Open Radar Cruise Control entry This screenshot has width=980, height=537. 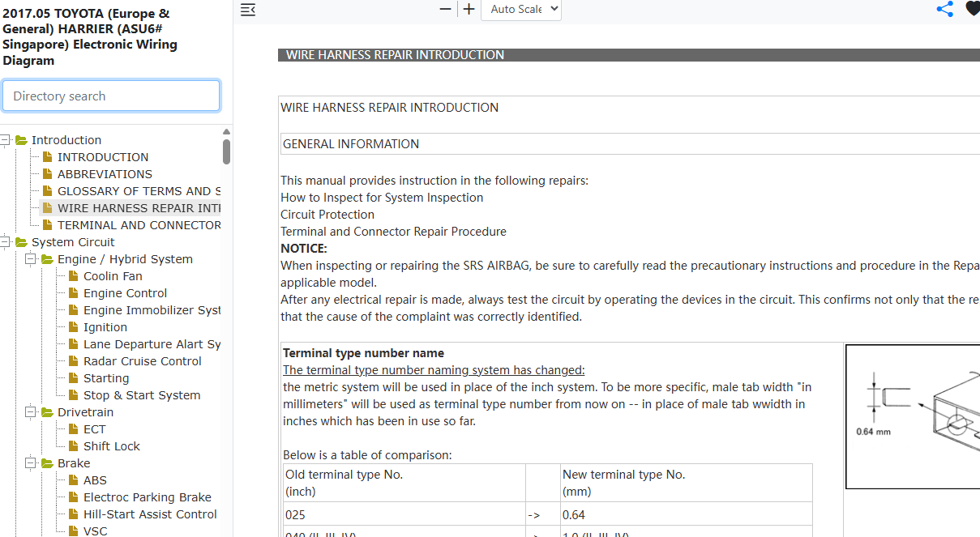(x=143, y=361)
